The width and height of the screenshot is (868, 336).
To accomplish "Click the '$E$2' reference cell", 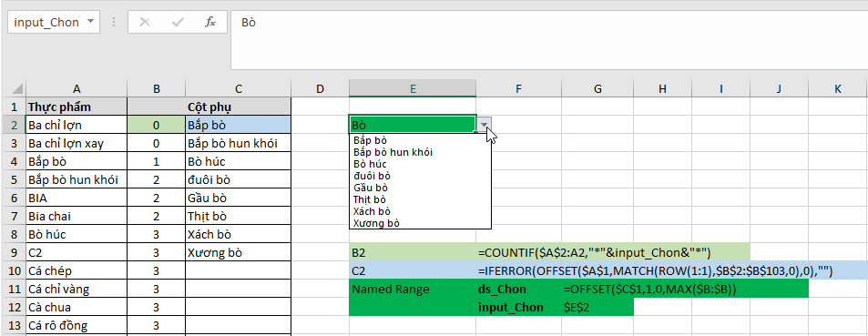I will click(x=597, y=307).
